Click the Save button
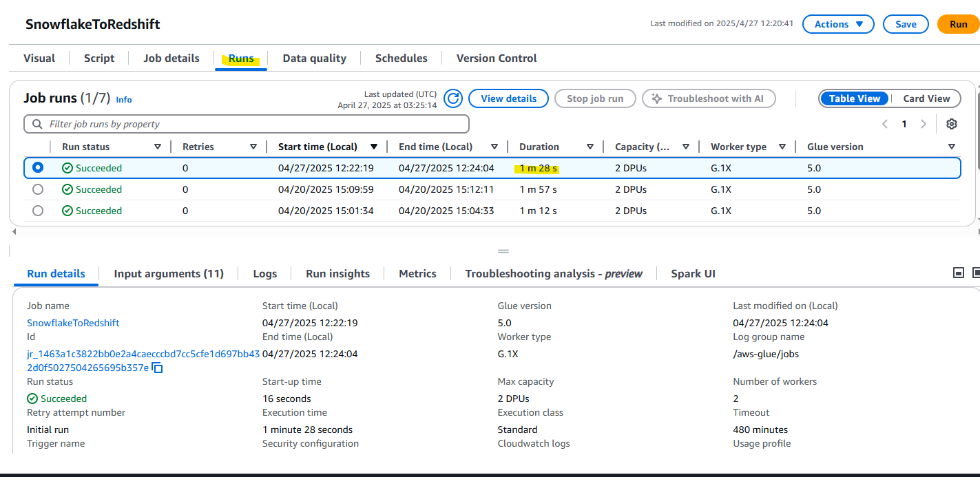Image resolution: width=980 pixels, height=477 pixels. pos(906,24)
